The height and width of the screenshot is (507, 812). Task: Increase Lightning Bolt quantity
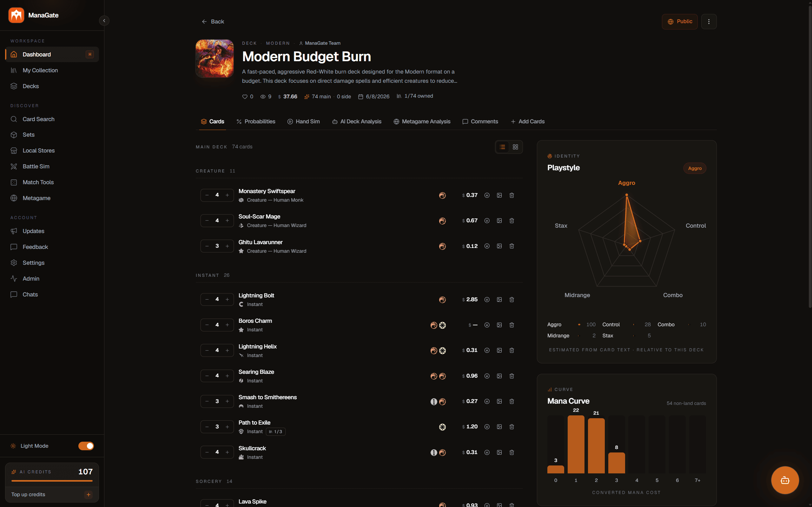click(x=227, y=299)
